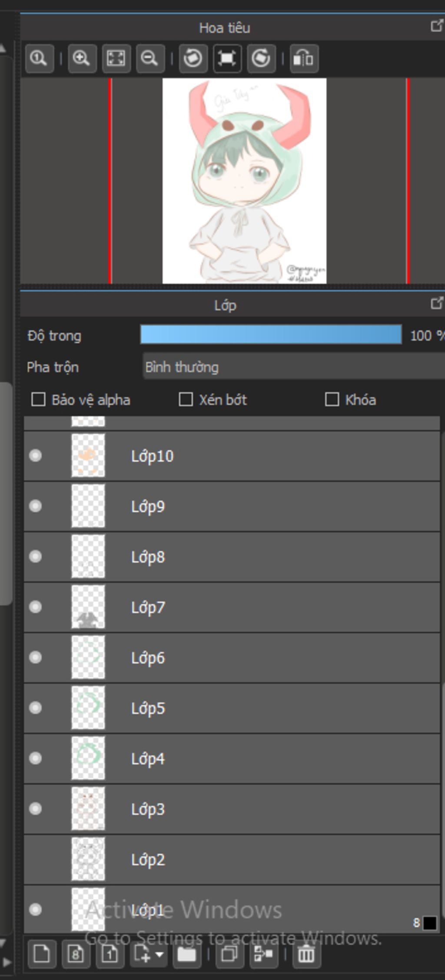Flip the canvas view horizontally
445x980 pixels.
(304, 58)
